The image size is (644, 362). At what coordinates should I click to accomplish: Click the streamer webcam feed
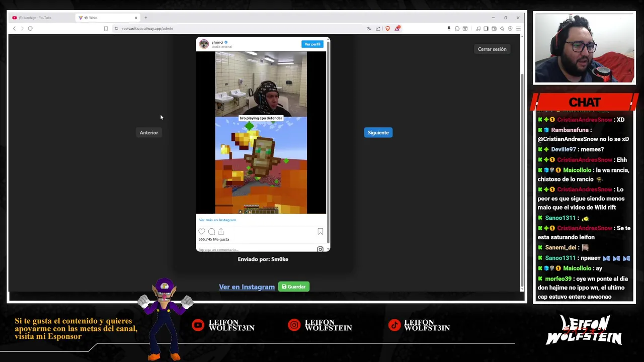click(x=585, y=49)
